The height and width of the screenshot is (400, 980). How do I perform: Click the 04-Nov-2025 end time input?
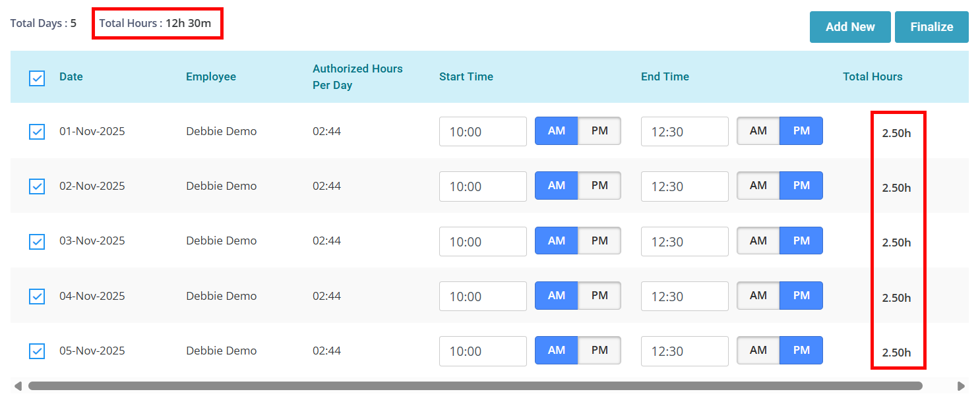[x=685, y=297]
